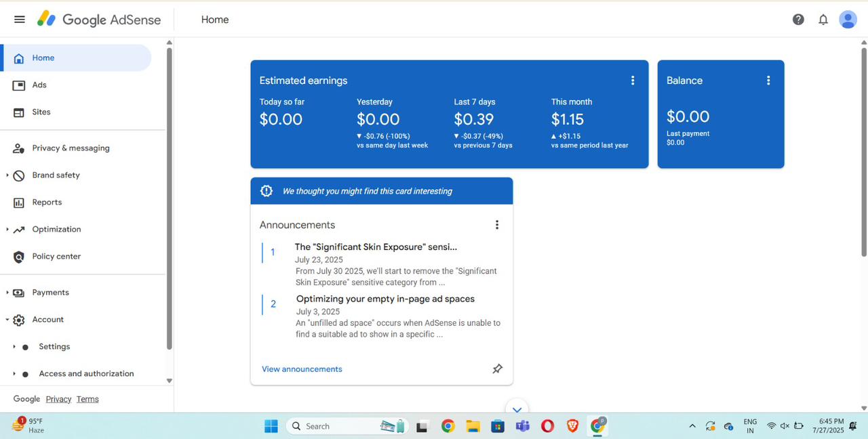
Task: Open Reports in sidebar
Action: (x=47, y=202)
